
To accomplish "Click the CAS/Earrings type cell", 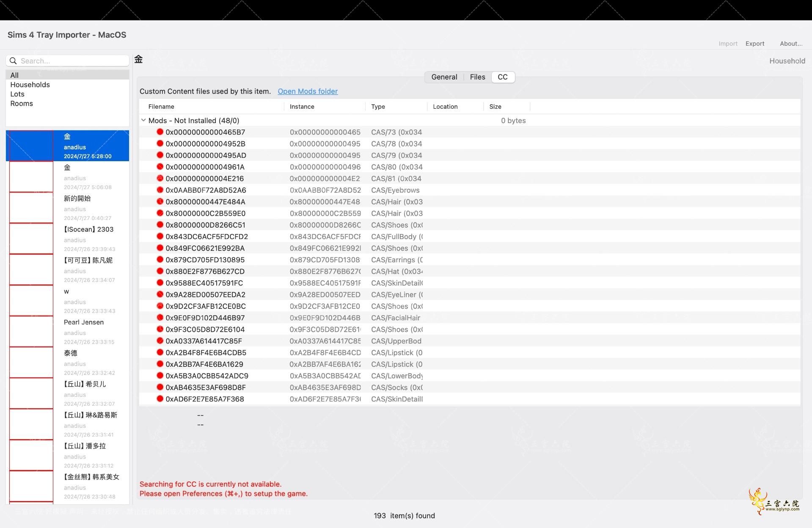I will pyautogui.click(x=397, y=260).
